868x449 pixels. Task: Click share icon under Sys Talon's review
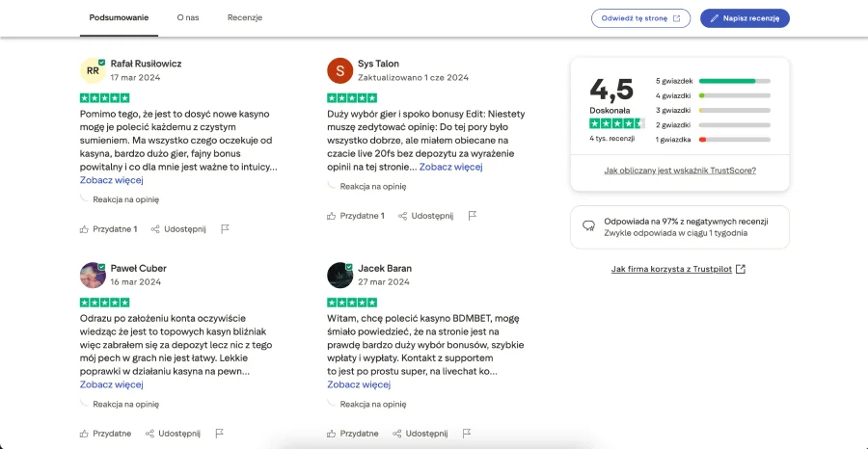click(x=402, y=216)
